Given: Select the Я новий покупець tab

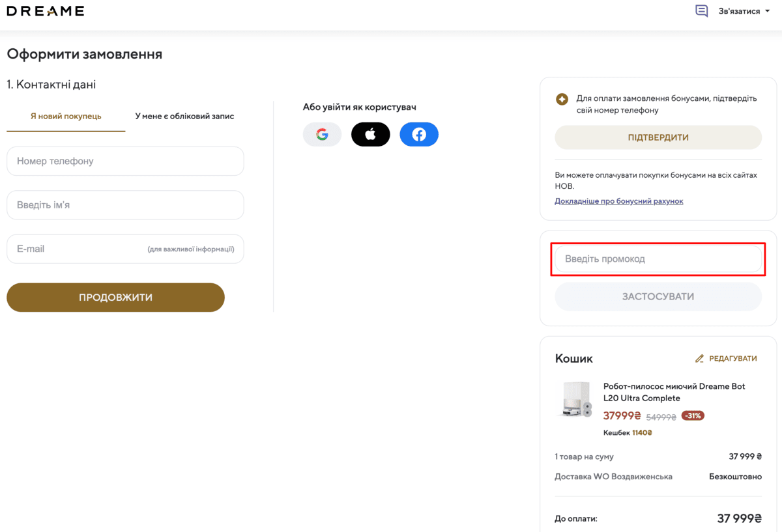Looking at the screenshot, I should (x=66, y=117).
